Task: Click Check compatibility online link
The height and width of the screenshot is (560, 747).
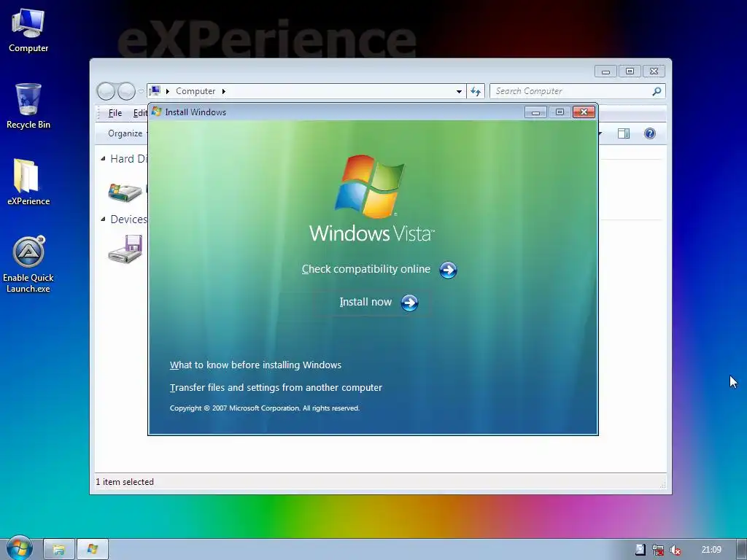Action: (366, 269)
